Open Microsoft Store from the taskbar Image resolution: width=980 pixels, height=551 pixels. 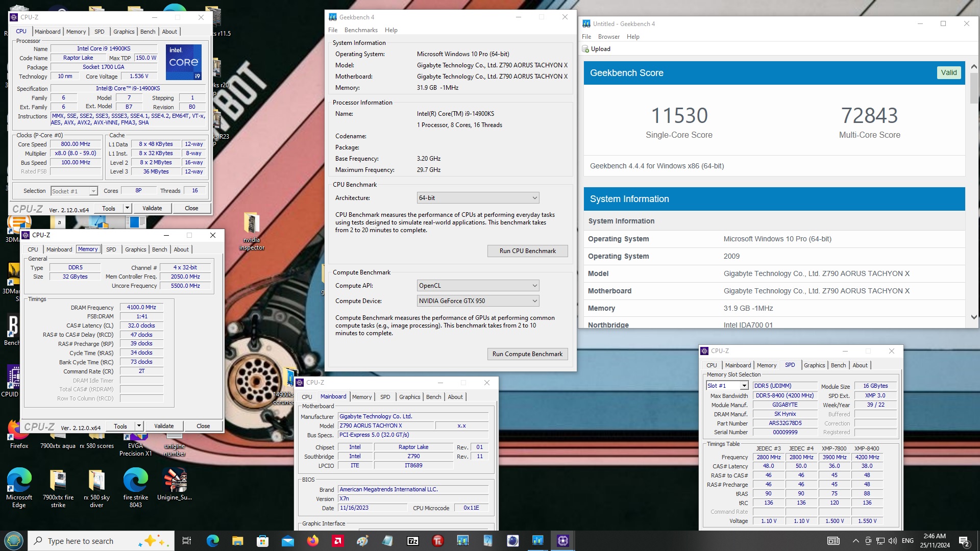[x=262, y=541]
